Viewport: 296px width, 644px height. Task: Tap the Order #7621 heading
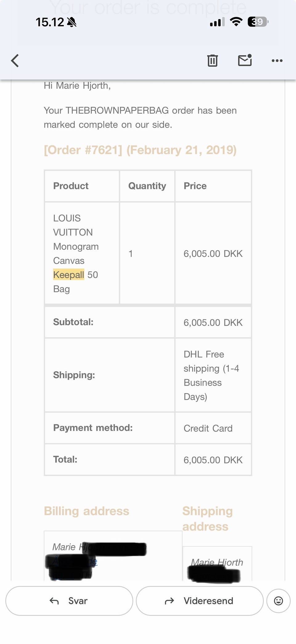point(140,150)
